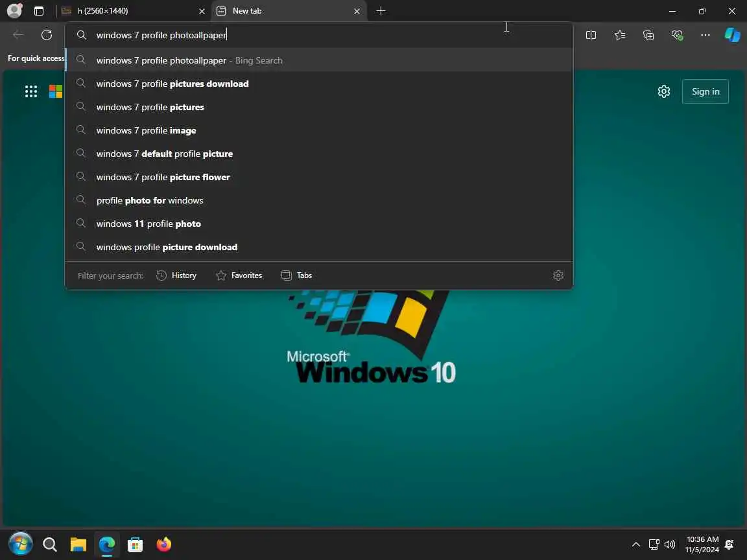Click the Microsoft logo on page
This screenshot has height=560, width=747.
(x=56, y=91)
